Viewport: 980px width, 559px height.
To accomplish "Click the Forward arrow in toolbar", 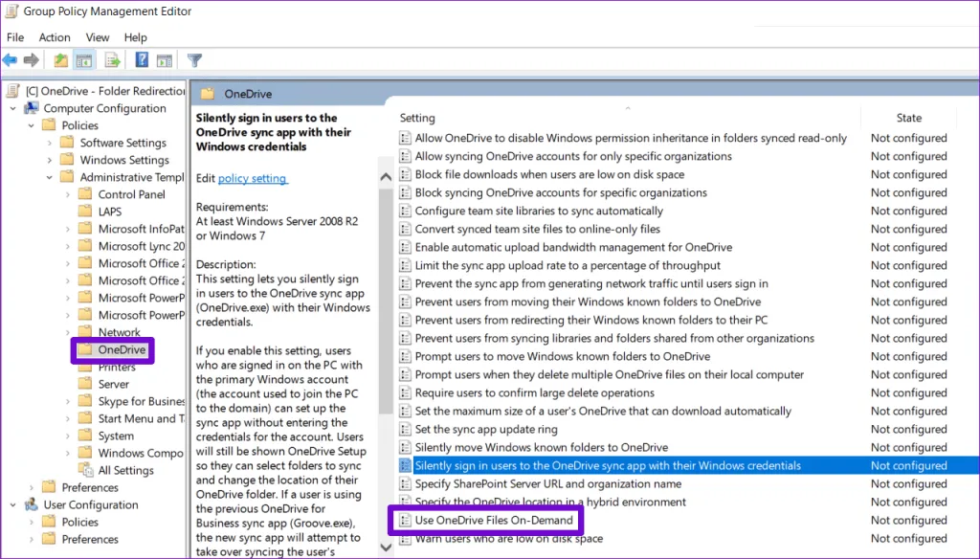I will (32, 60).
